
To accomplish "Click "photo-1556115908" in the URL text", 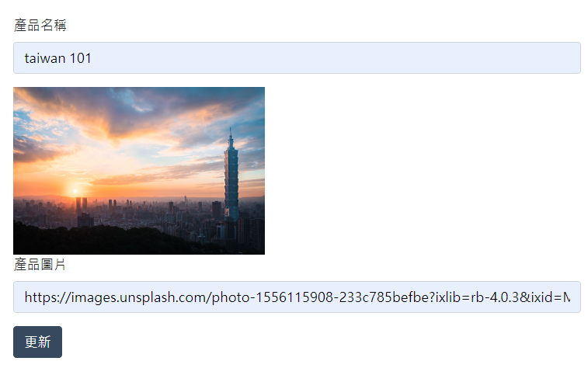I will [x=273, y=297].
